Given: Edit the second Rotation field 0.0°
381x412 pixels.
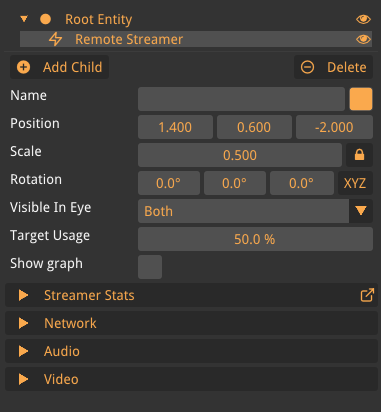Looking at the screenshot, I should [x=235, y=183].
